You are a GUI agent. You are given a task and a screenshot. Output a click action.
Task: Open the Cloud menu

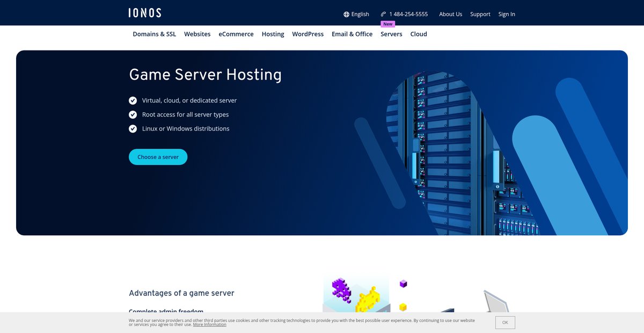(x=419, y=34)
